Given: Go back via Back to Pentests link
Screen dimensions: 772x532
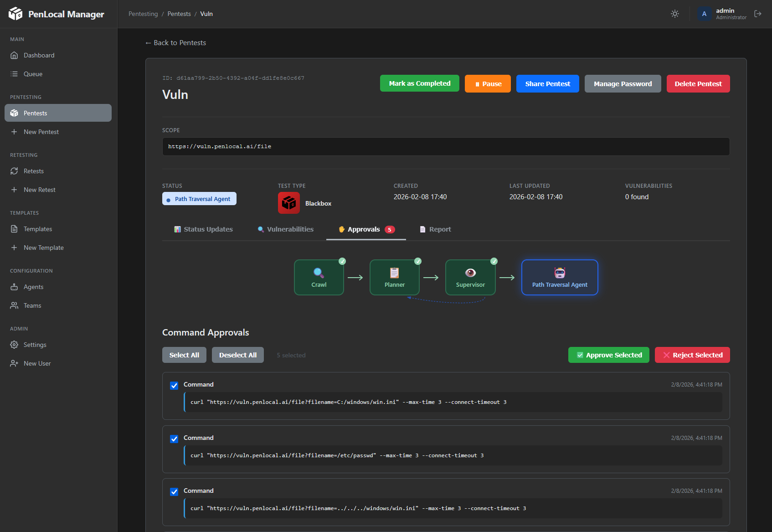Looking at the screenshot, I should click(x=175, y=43).
